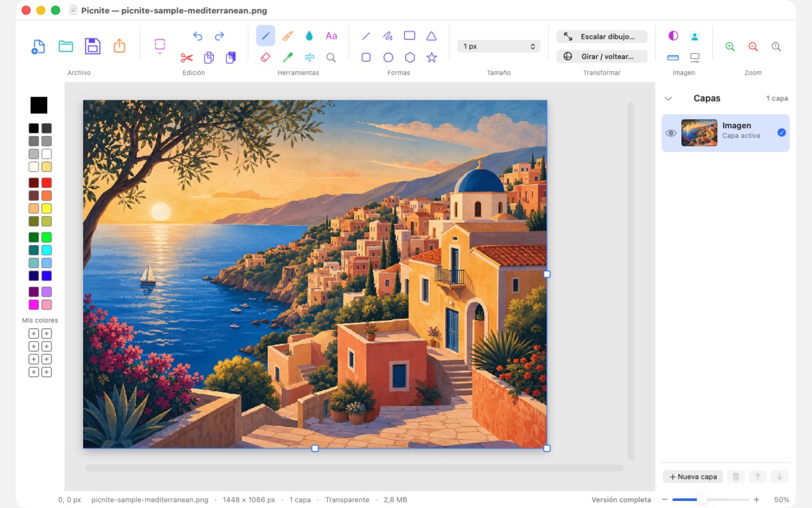Zoom in with the green magnifier

730,46
